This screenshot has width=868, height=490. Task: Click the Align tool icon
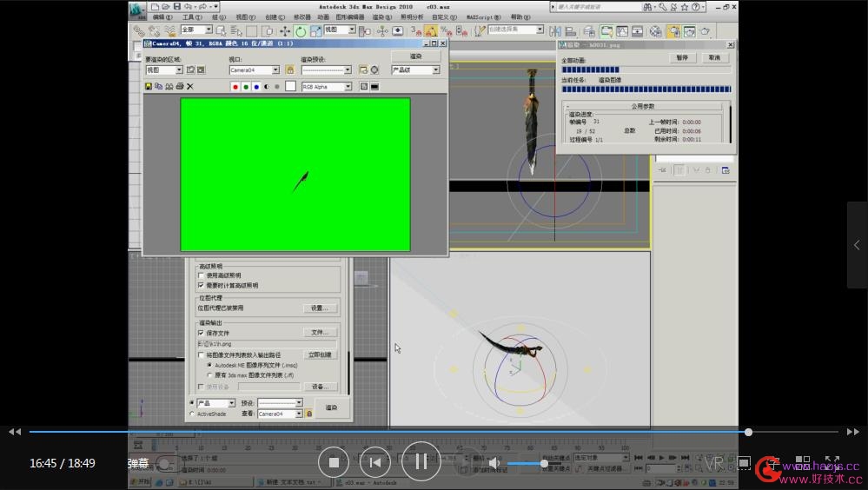[x=571, y=31]
